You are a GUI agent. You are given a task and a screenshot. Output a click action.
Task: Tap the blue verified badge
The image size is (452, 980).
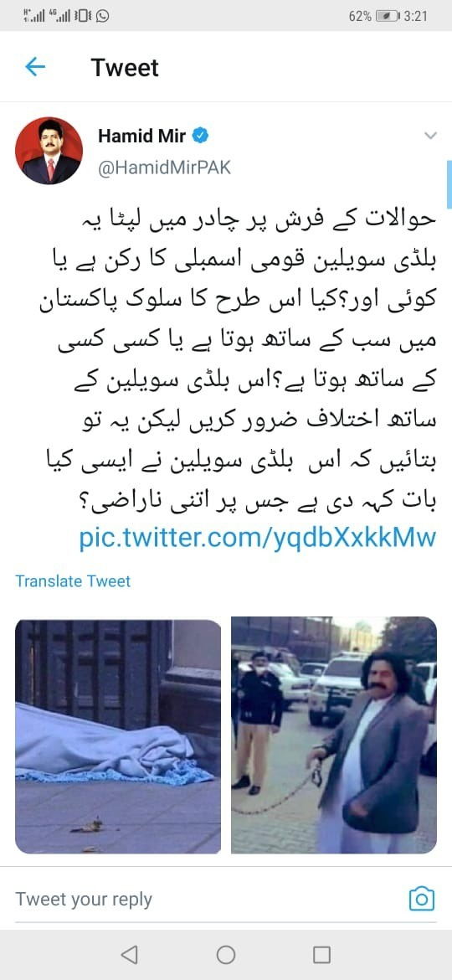(x=200, y=136)
